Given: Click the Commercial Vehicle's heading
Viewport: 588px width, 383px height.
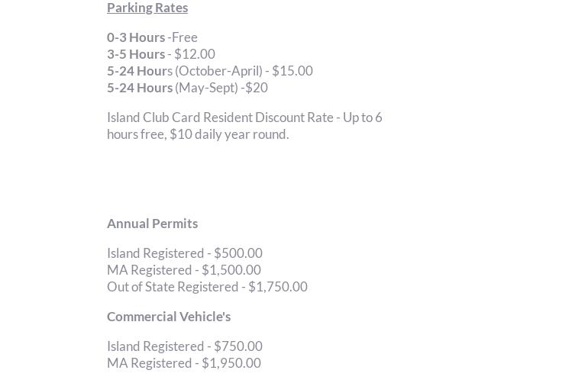Looking at the screenshot, I should (x=169, y=317).
